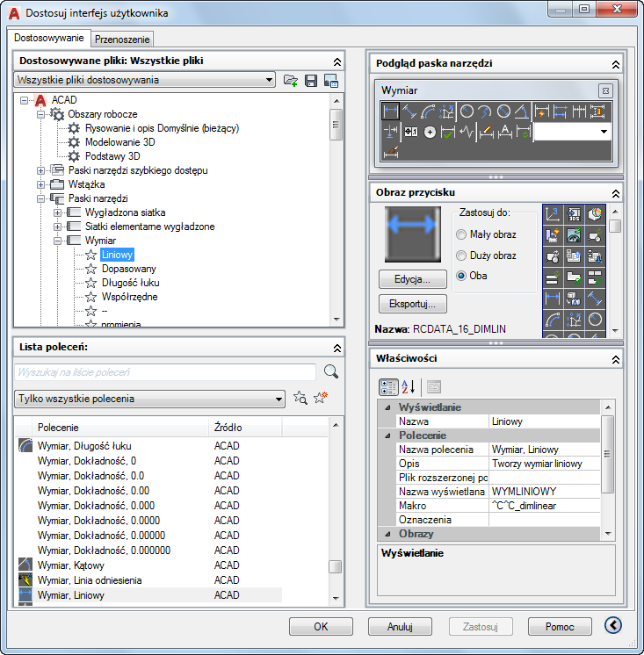Expand the Wygładzona siatka tree node
The height and width of the screenshot is (655, 644).
click(58, 212)
